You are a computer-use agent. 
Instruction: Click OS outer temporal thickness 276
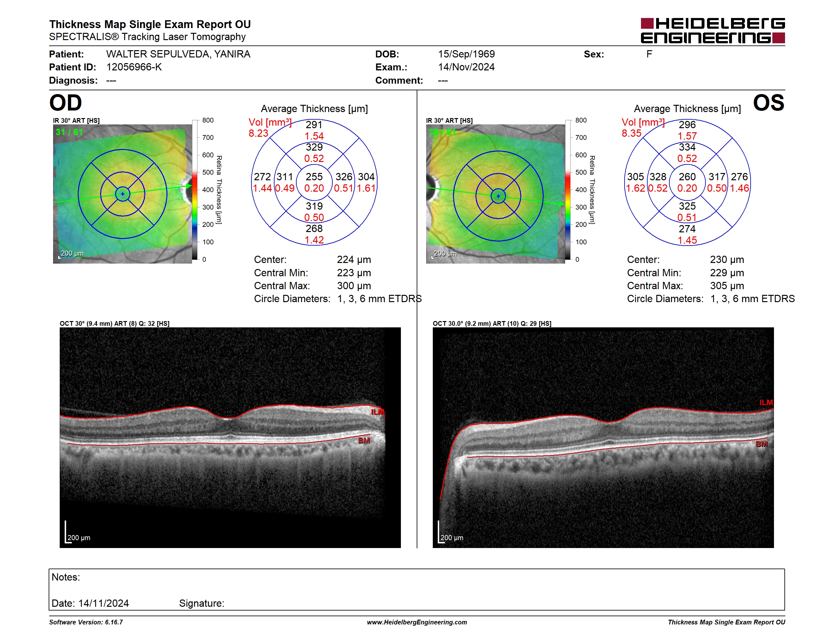click(x=739, y=177)
